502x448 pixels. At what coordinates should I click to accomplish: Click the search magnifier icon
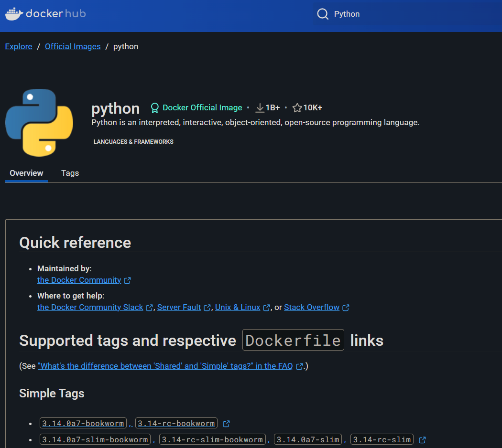323,14
